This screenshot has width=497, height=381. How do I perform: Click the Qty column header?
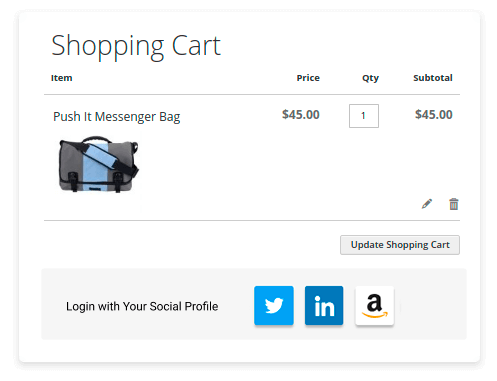click(370, 78)
